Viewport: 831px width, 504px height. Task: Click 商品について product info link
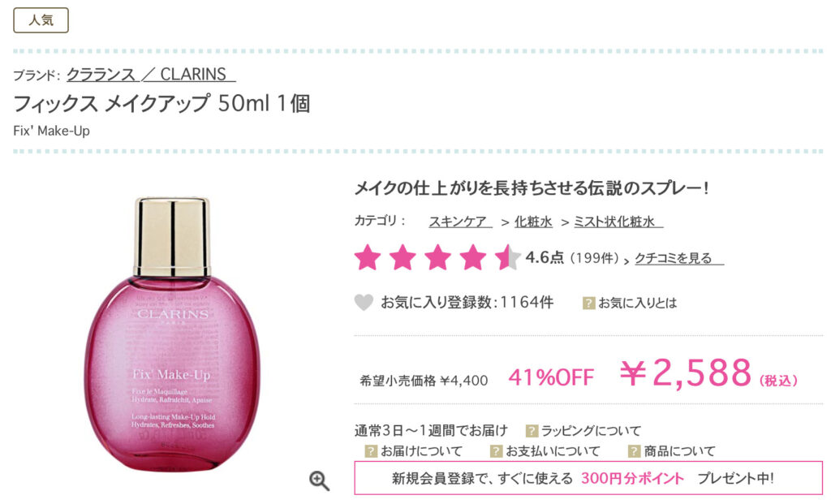[x=679, y=451]
